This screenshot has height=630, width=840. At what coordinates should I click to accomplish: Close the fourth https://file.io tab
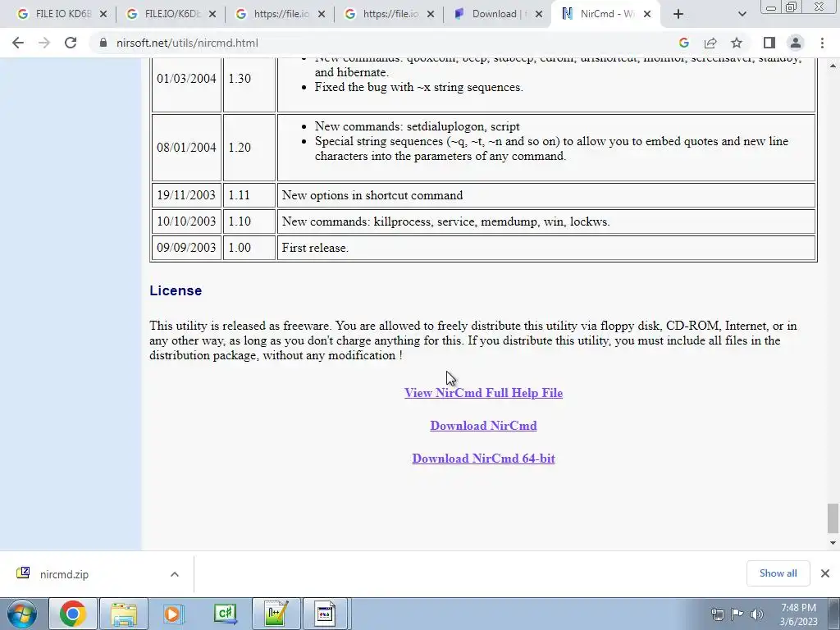pyautogui.click(x=431, y=14)
